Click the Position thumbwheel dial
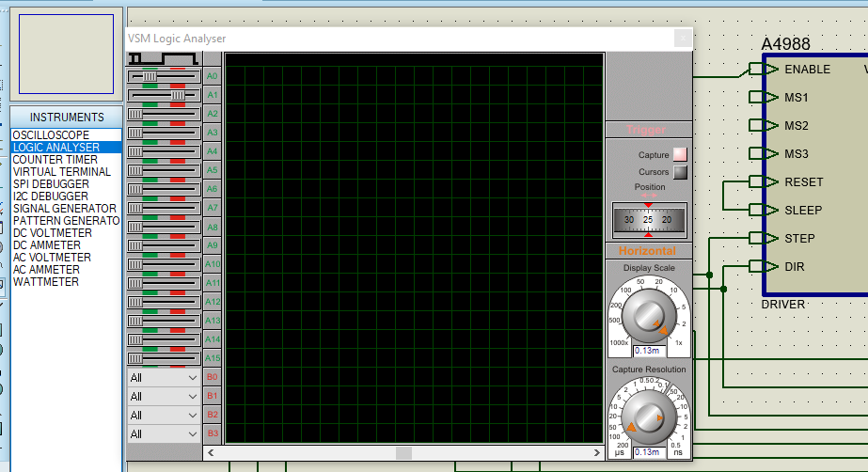Screen dimensions: 868x472 point(649,220)
